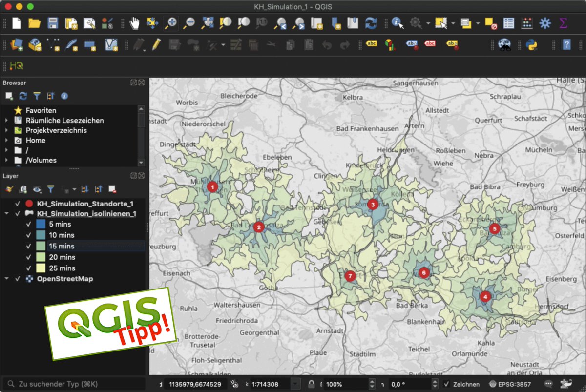The width and height of the screenshot is (586, 392).
Task: Open the layout manager wrench icon
Action: 89,23
